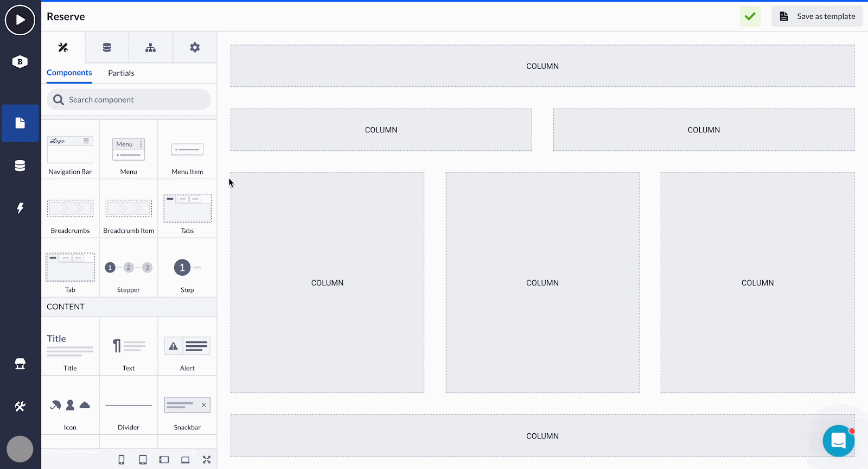Focus the Search component field

click(x=129, y=100)
